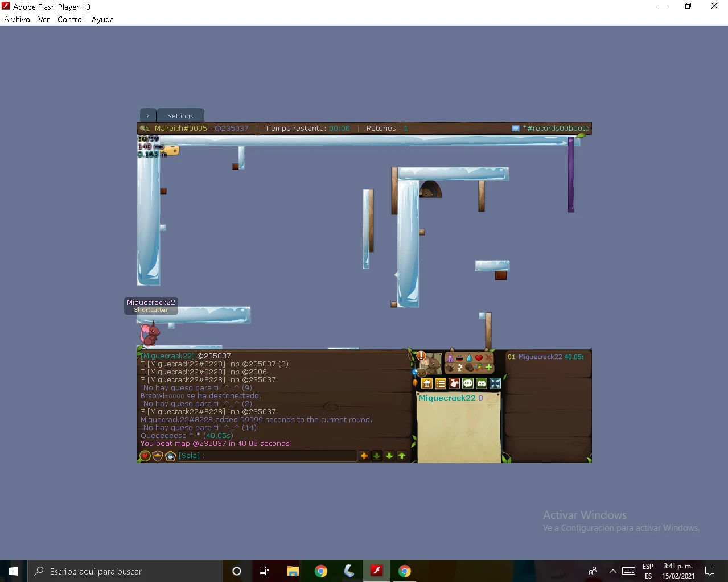Focus the [Sala] chat input field
This screenshot has width=728, height=582.
pyautogui.click(x=266, y=456)
